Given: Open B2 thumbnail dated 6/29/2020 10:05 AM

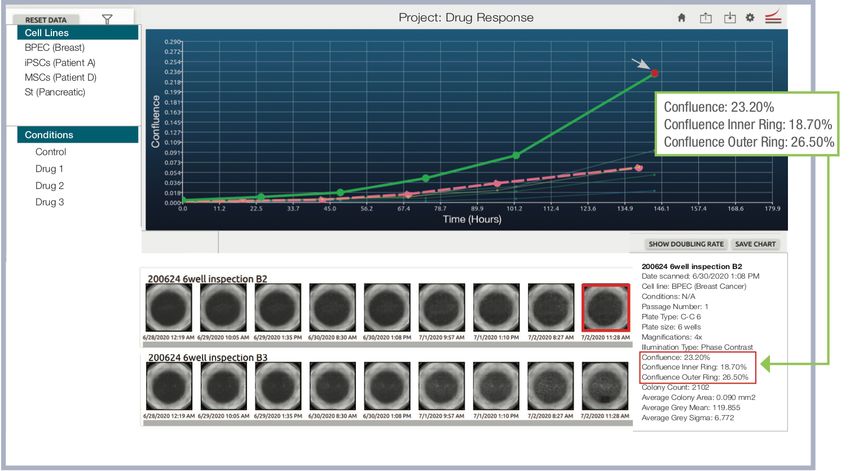Looking at the screenshot, I should point(223,307).
